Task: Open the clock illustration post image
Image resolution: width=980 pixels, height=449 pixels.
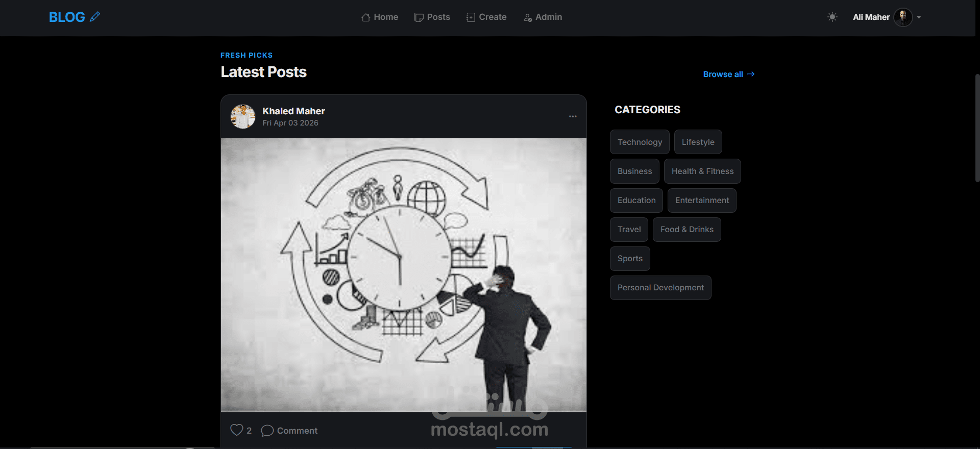Action: point(404,275)
